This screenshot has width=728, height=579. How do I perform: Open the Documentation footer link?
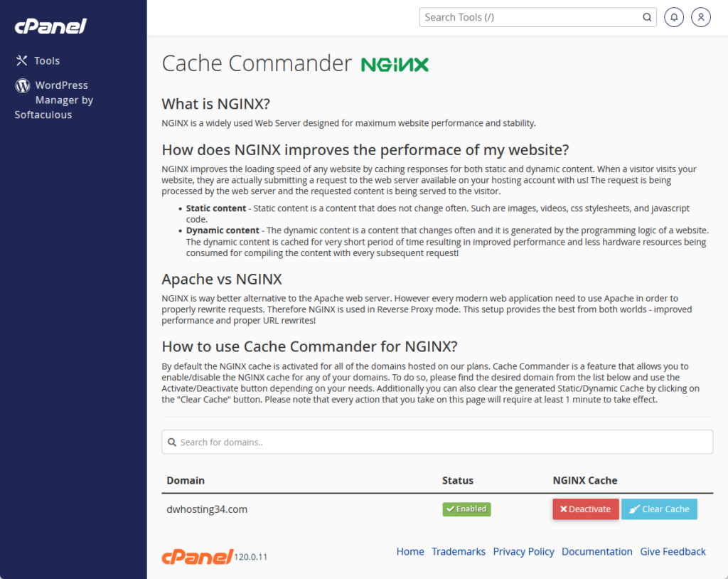coord(596,551)
